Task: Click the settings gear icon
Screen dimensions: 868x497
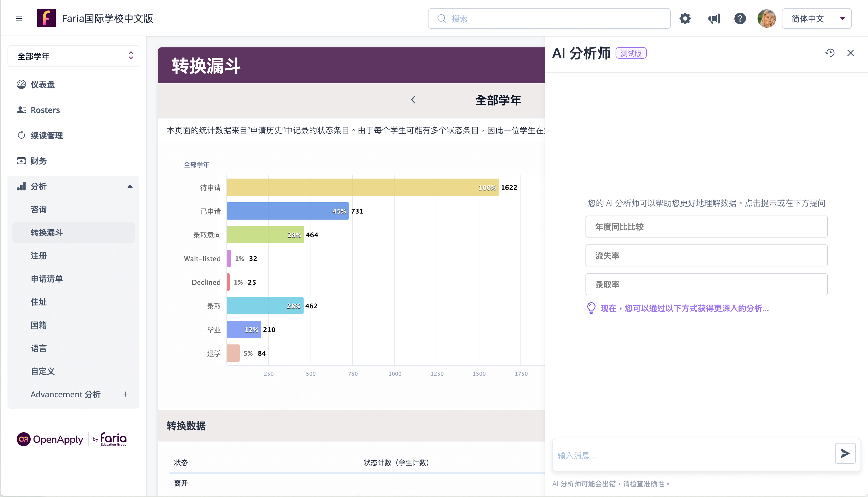Action: click(x=685, y=18)
